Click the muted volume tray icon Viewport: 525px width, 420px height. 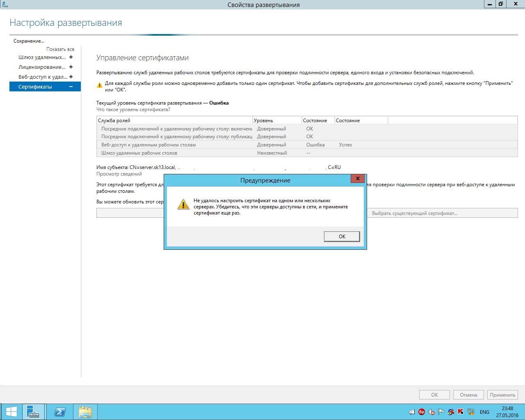(x=431, y=412)
